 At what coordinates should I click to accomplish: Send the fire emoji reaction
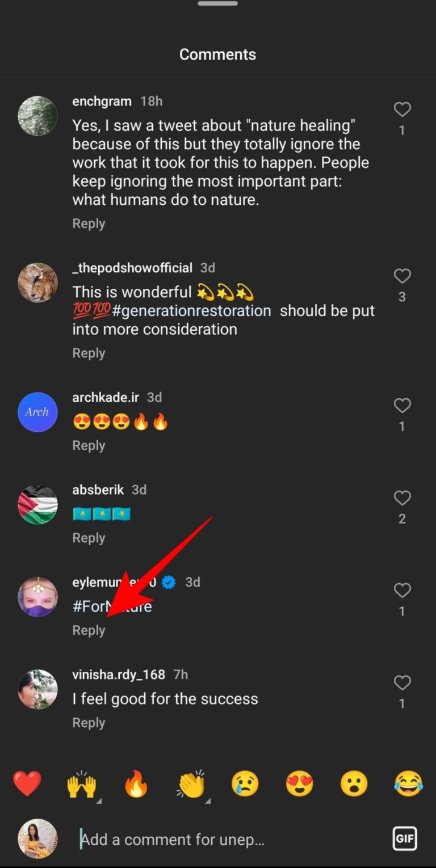click(136, 784)
